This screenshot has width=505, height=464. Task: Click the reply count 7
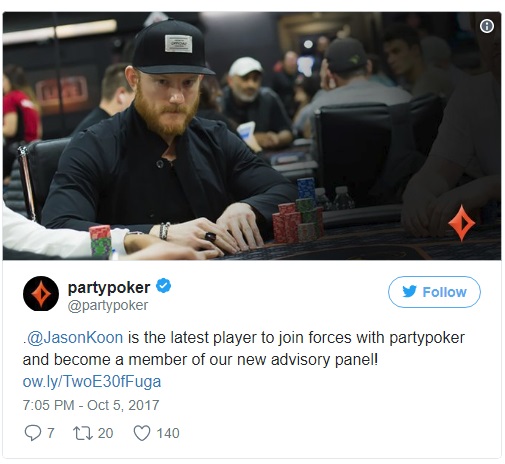pos(50,433)
